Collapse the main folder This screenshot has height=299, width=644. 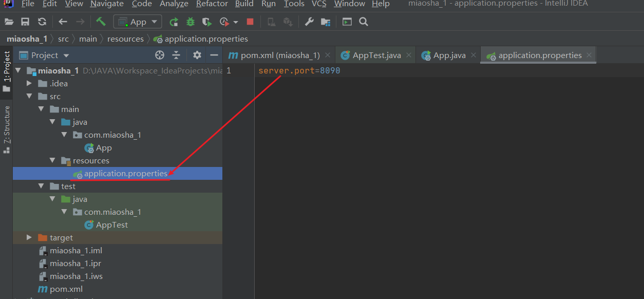tap(41, 109)
